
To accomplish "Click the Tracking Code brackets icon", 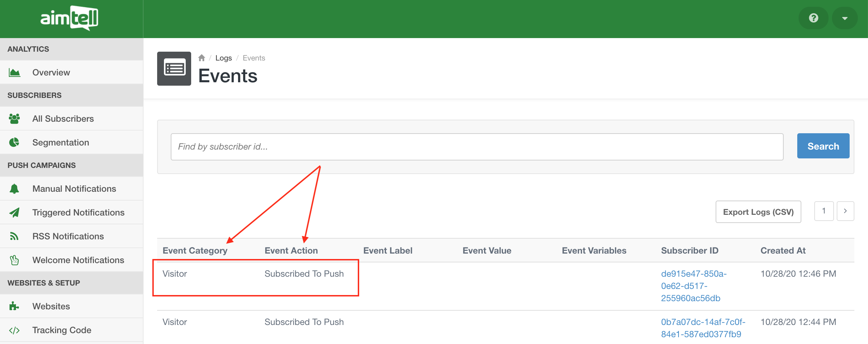I will 14,330.
